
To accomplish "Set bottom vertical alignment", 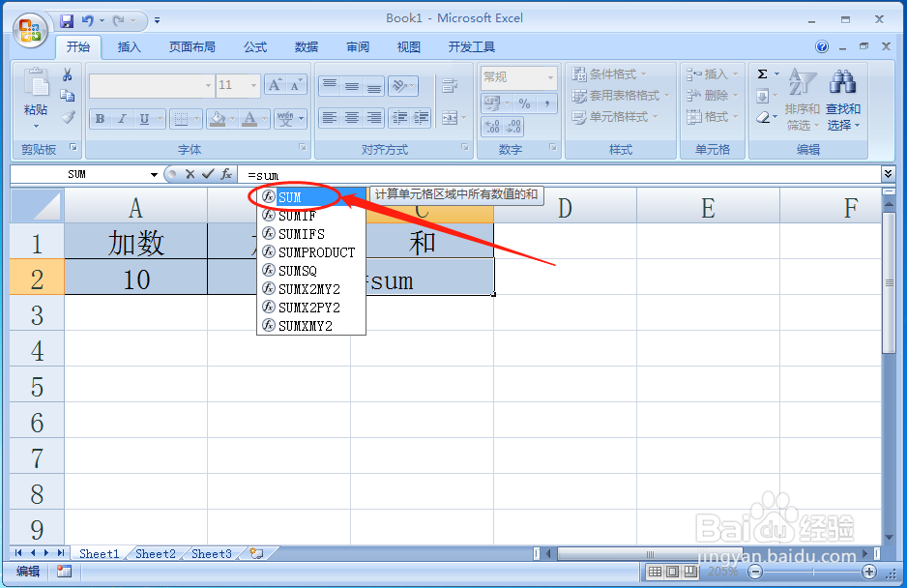I will point(373,86).
